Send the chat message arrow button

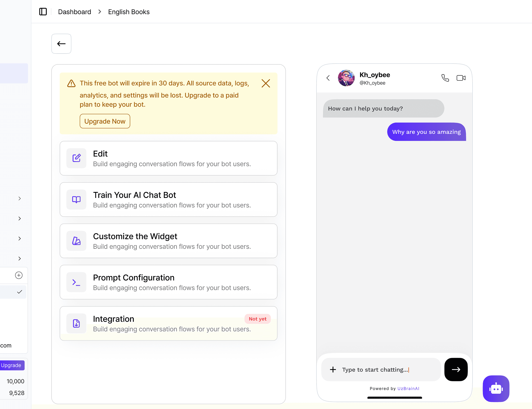[456, 369]
